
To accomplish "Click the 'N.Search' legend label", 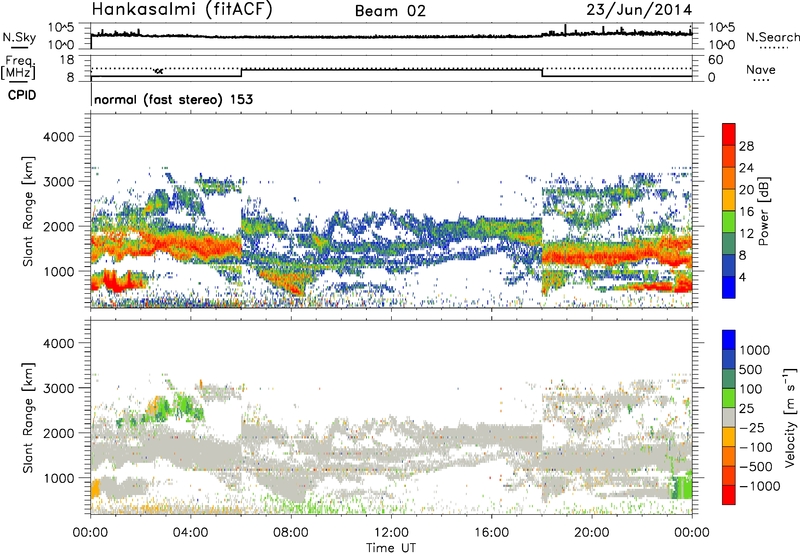I will 772,37.
